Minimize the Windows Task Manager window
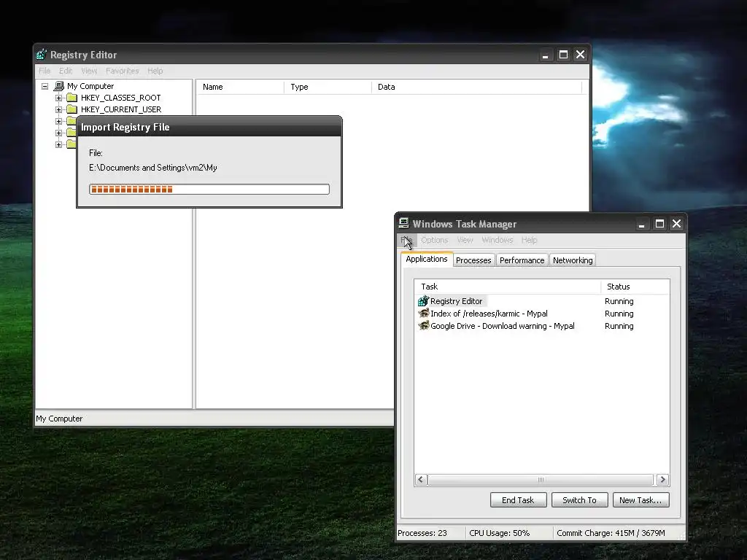747x560 pixels. (x=641, y=224)
